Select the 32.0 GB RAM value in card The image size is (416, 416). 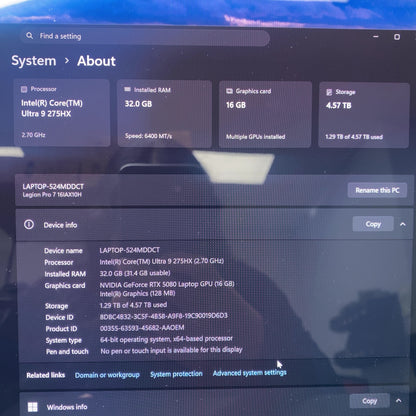click(138, 104)
